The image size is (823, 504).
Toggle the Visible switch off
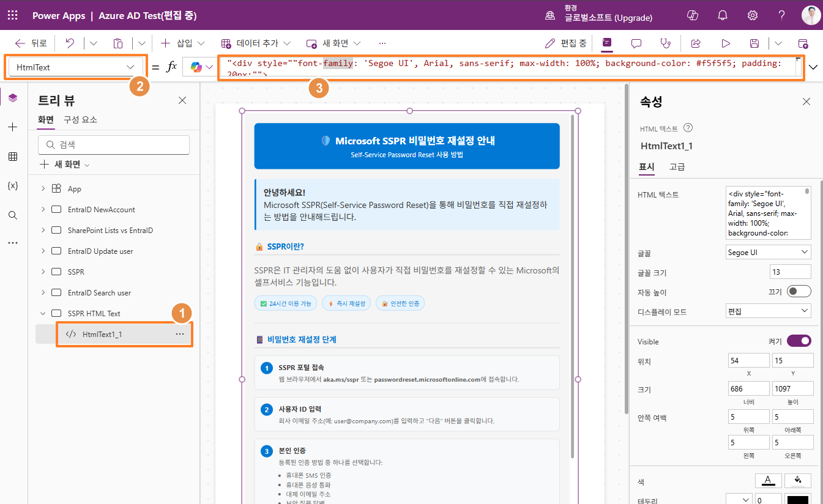coord(799,341)
